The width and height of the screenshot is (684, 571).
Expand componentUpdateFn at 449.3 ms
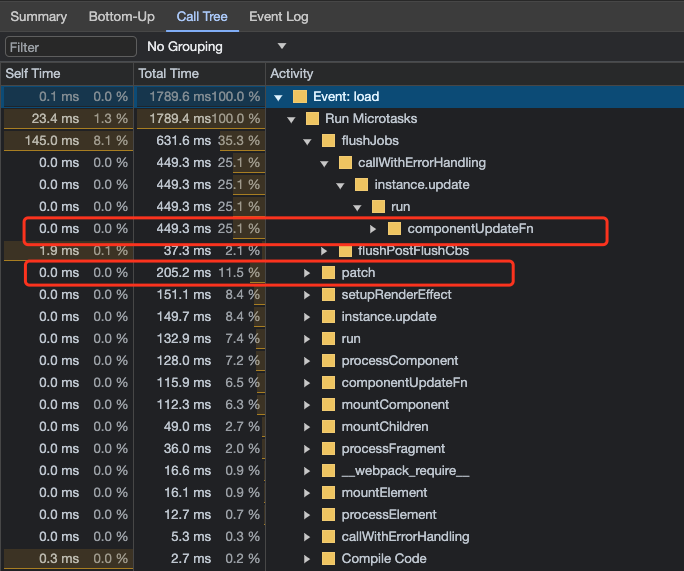pos(373,229)
